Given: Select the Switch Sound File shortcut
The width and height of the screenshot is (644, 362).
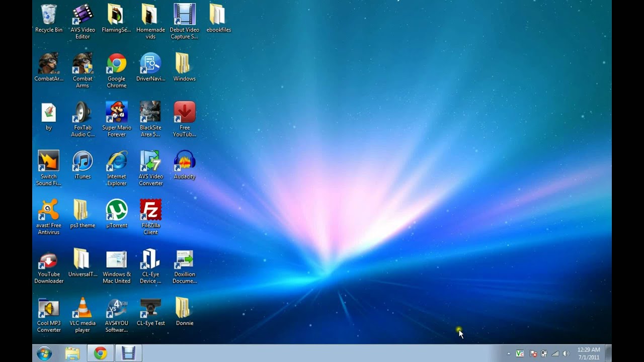Looking at the screenshot, I should (49, 168).
